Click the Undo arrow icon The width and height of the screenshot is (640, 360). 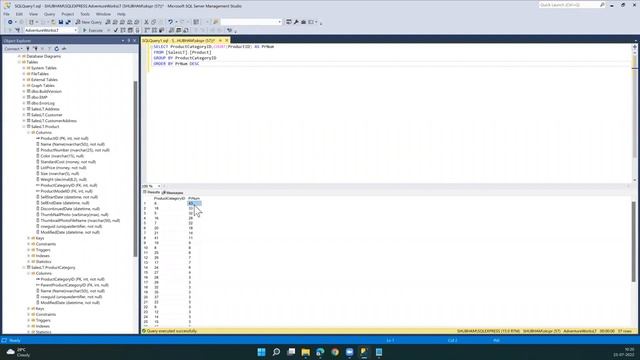pyautogui.click(x=171, y=22)
